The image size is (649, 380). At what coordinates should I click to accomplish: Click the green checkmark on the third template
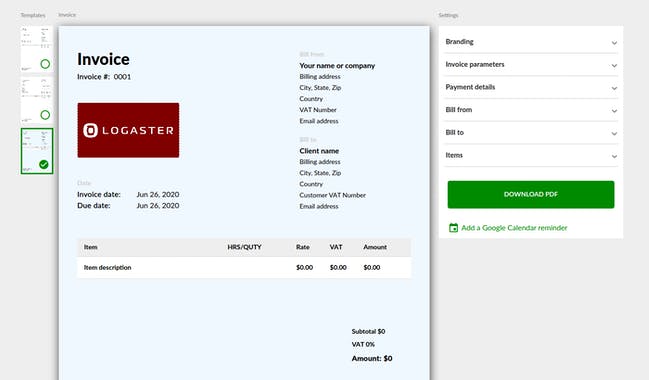coord(44,164)
